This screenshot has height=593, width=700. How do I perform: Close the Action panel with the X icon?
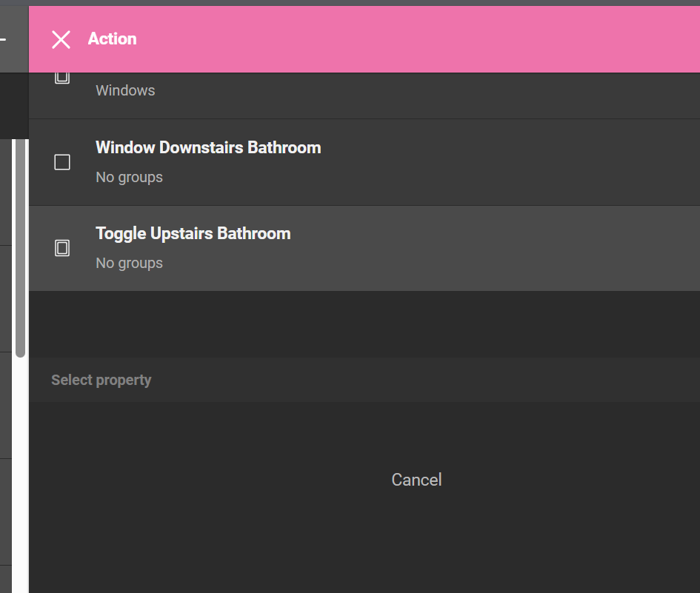click(x=61, y=39)
